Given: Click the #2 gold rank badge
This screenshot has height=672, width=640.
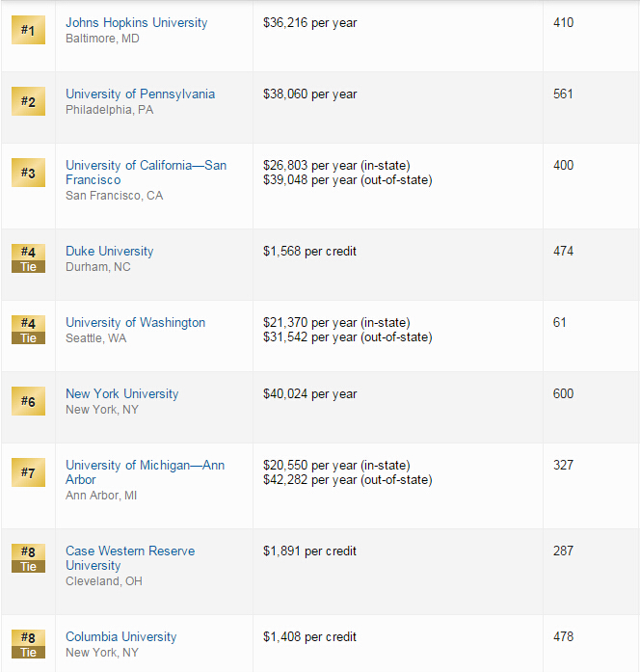Looking at the screenshot, I should [x=28, y=101].
